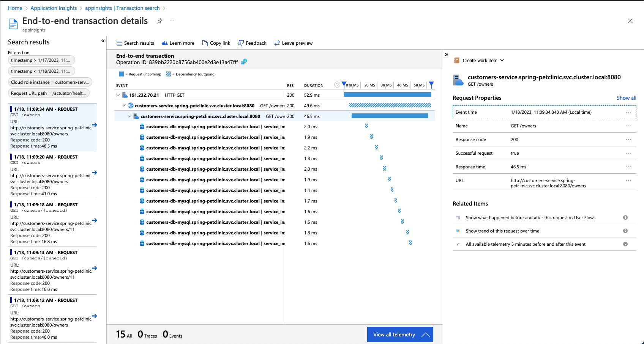Go to the Home breadcrumb

[15, 8]
